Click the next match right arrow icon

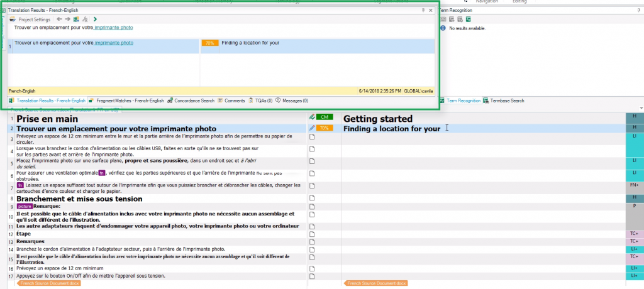(68, 19)
